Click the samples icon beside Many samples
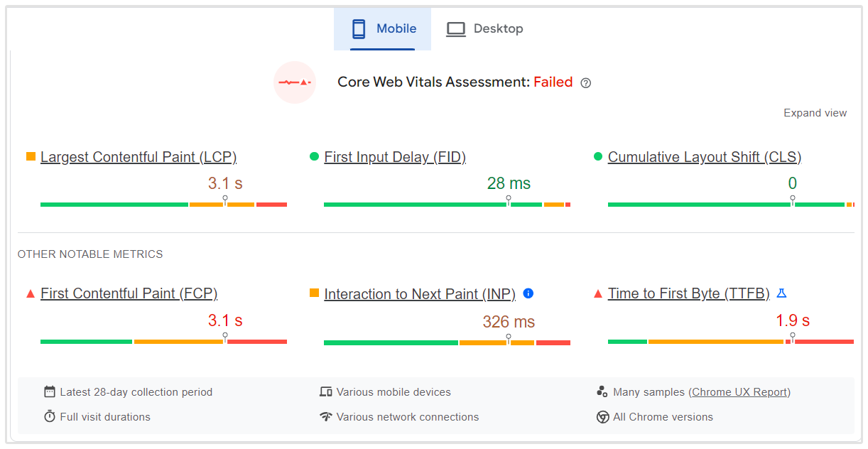The image size is (868, 449). point(602,392)
